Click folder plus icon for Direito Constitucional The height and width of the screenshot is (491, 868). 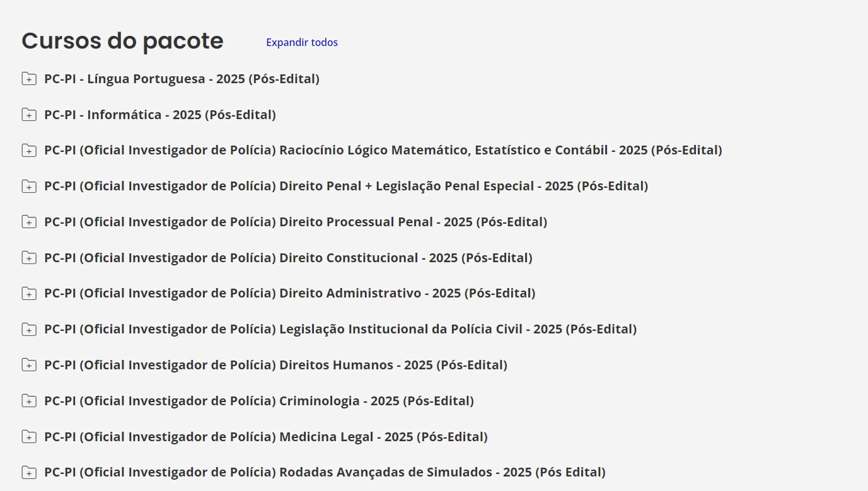[x=29, y=258]
